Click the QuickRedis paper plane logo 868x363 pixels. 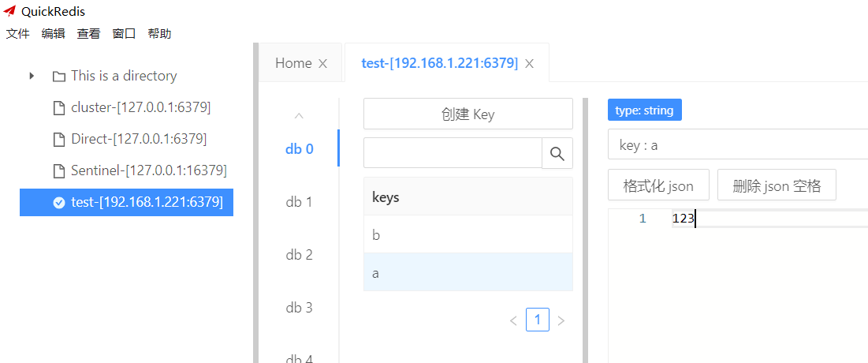[9, 11]
